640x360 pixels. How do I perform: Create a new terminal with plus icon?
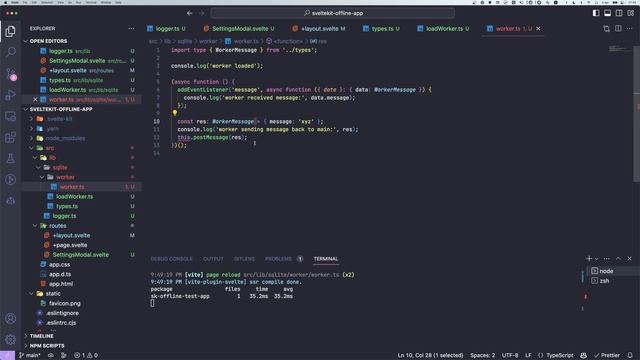589,259
